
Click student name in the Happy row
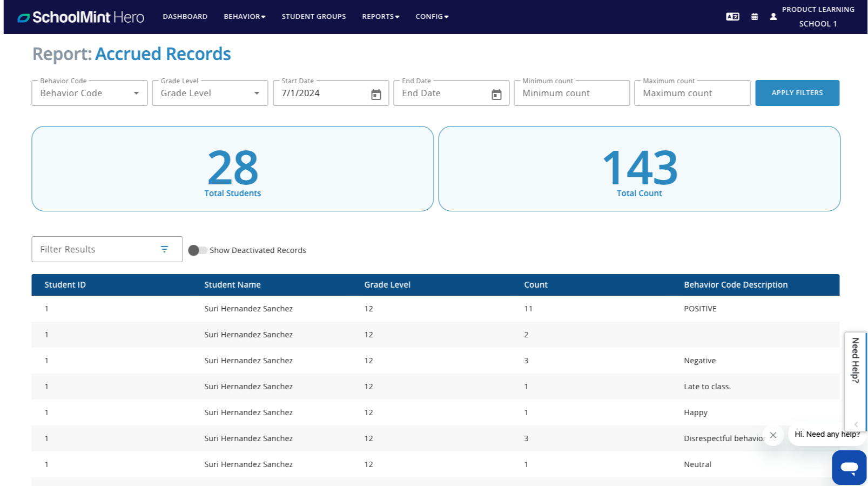(248, 412)
